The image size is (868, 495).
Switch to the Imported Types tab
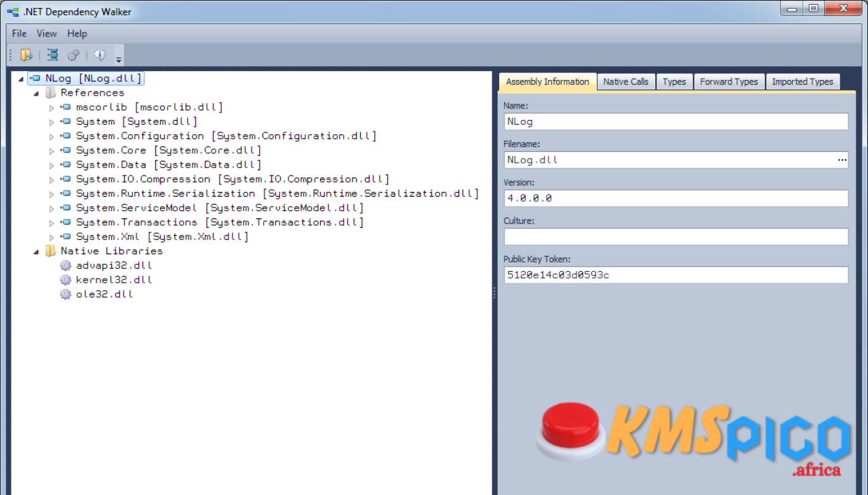click(x=802, y=81)
